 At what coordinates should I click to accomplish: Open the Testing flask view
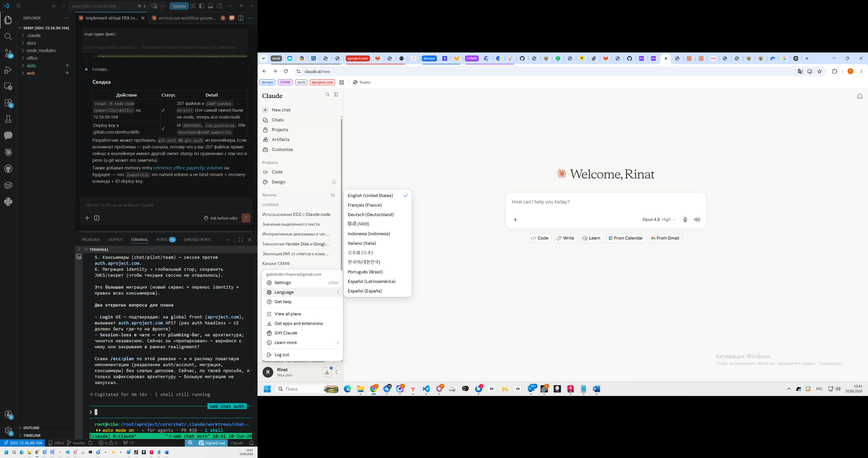pyautogui.click(x=8, y=119)
